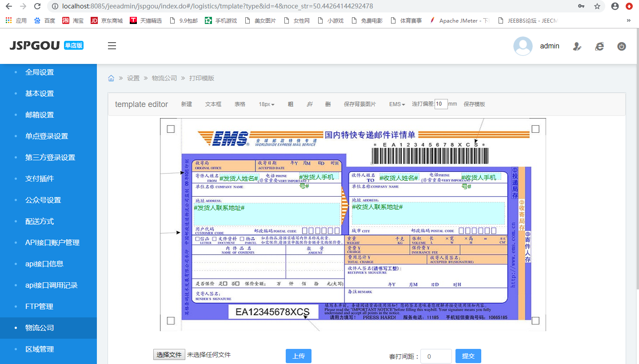Open the edit profile icon
This screenshot has height=364, width=639.
577,46
